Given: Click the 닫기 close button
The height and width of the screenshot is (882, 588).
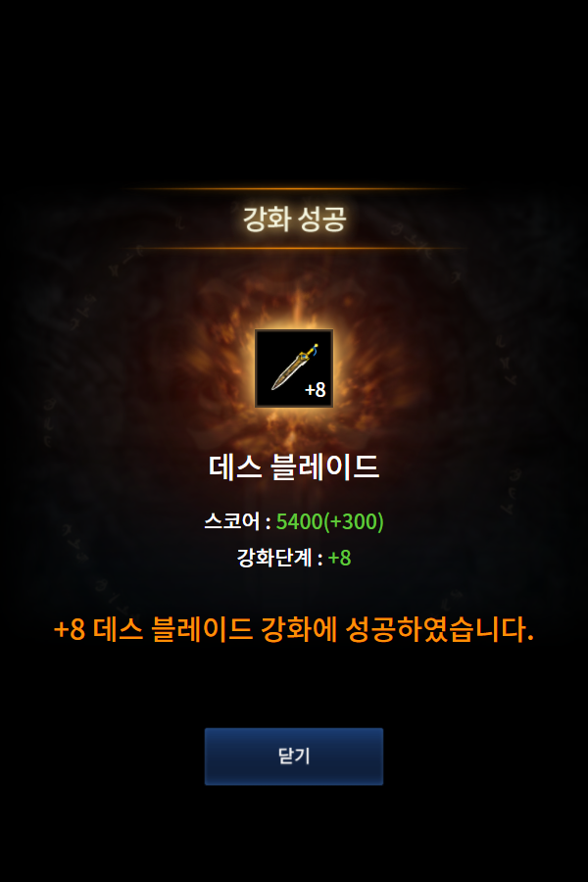Looking at the screenshot, I should point(294,756).
